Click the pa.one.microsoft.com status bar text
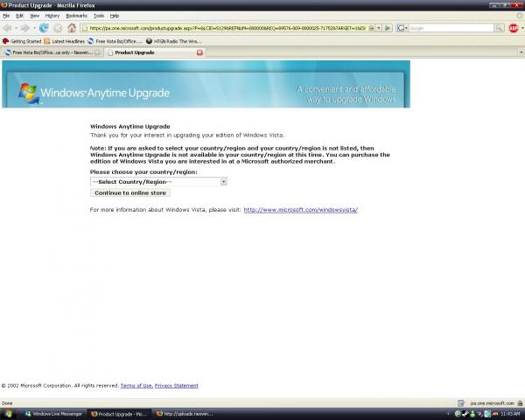Viewport: 525px width, 420px height. (492, 403)
